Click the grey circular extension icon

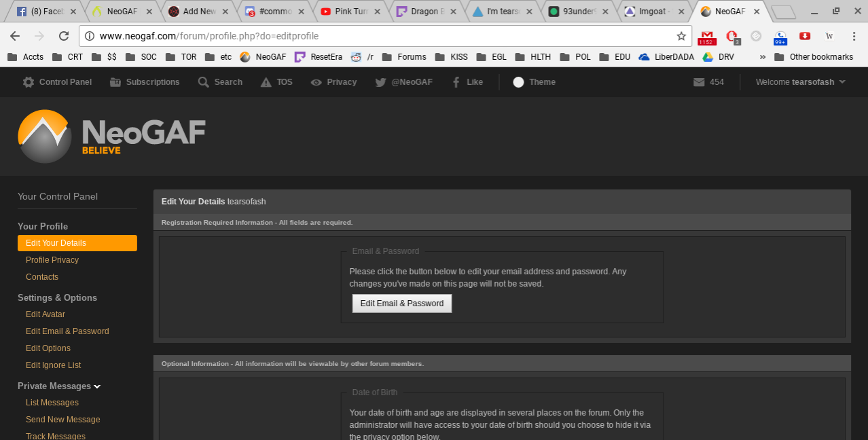tap(756, 36)
